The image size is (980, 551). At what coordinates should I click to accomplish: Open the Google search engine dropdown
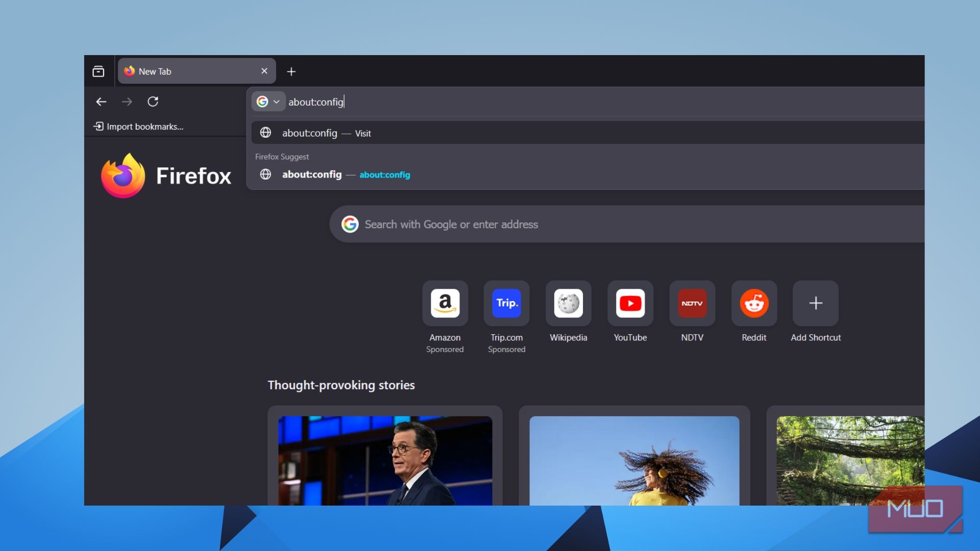coord(268,102)
